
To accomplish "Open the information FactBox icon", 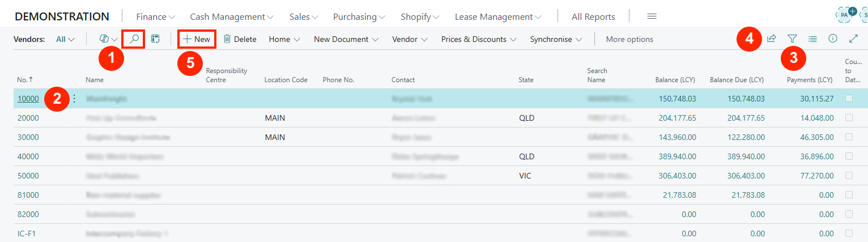I will (x=833, y=39).
